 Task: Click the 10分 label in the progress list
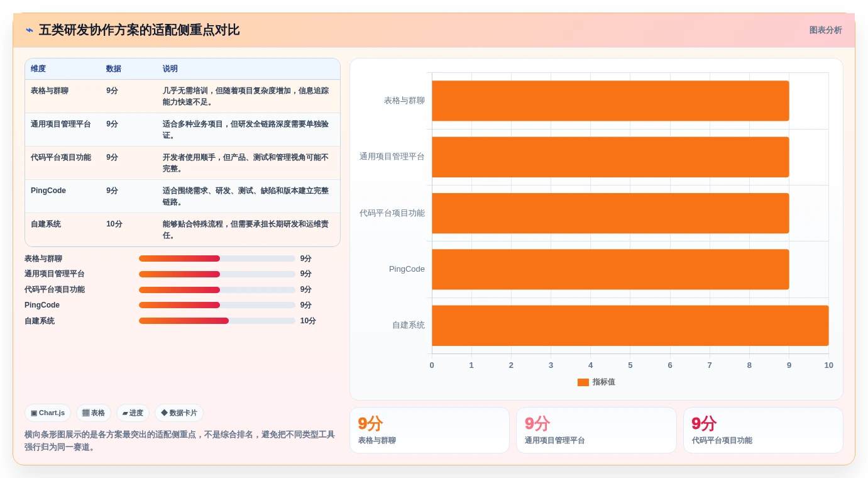coord(308,321)
